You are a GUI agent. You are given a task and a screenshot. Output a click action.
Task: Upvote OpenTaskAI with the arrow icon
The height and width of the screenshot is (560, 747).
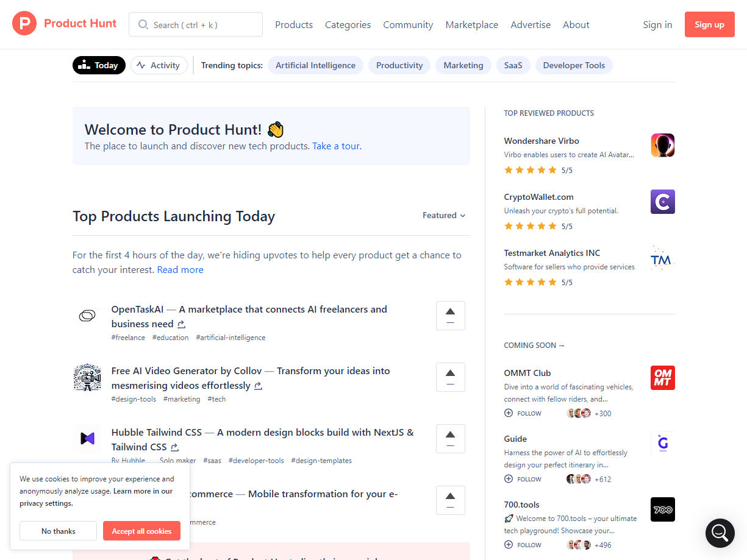tap(450, 315)
